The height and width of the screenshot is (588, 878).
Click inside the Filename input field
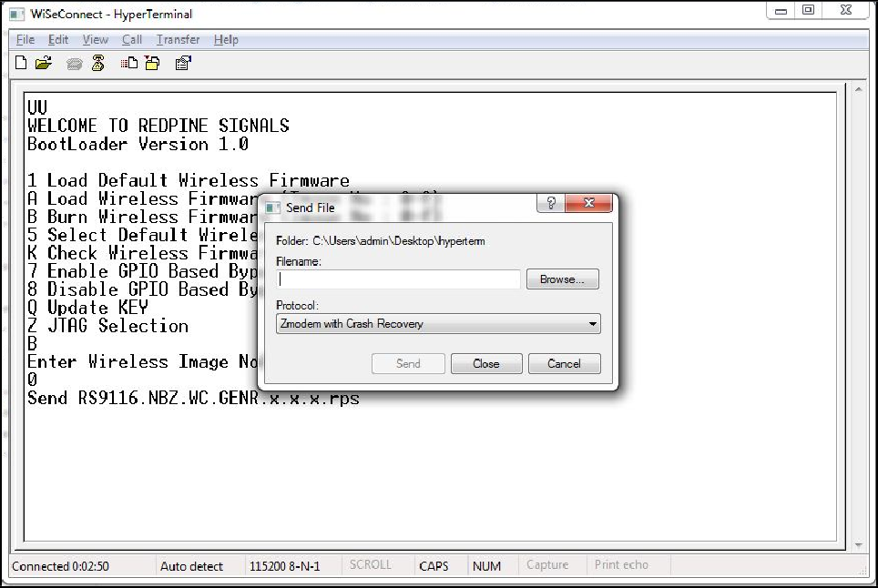pyautogui.click(x=398, y=279)
